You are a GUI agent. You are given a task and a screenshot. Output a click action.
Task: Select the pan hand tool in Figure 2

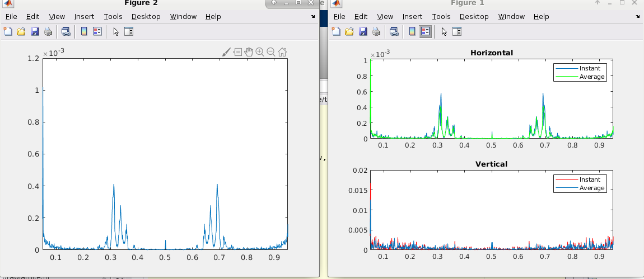249,52
